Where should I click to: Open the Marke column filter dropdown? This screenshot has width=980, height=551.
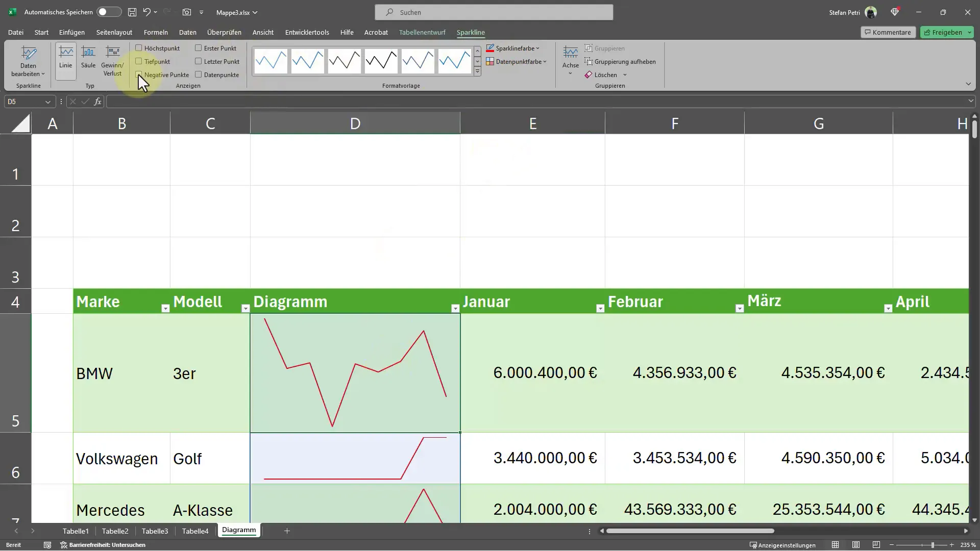tap(165, 308)
